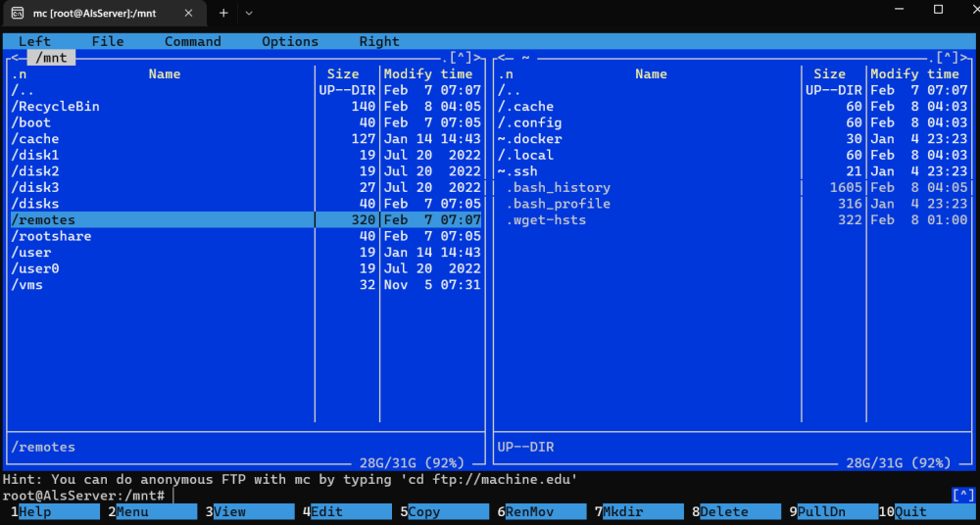Go to right panel history forward arrow

(964, 58)
